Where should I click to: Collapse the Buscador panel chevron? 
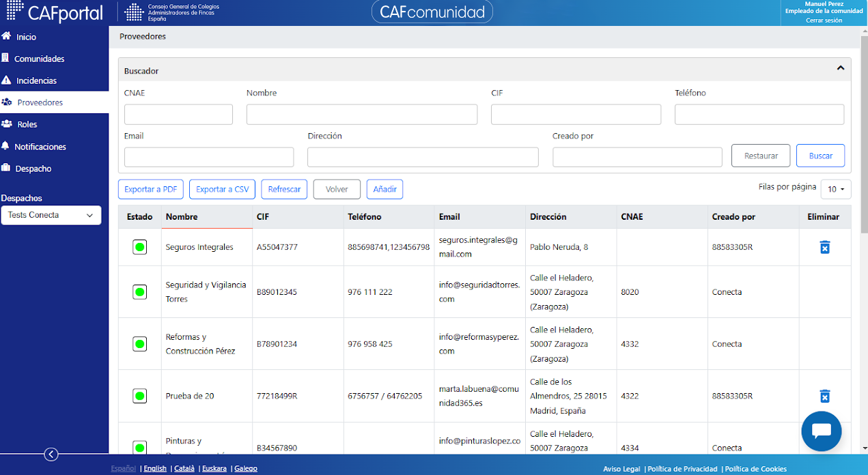[x=841, y=68]
